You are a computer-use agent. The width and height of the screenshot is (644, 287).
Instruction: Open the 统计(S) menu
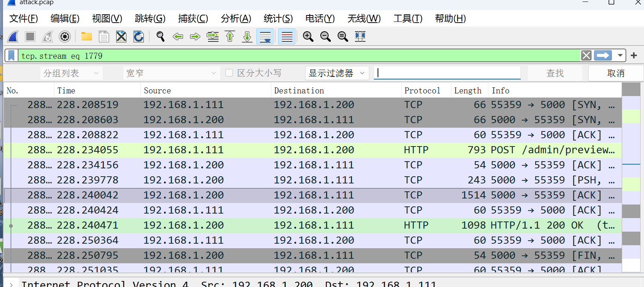click(x=278, y=18)
